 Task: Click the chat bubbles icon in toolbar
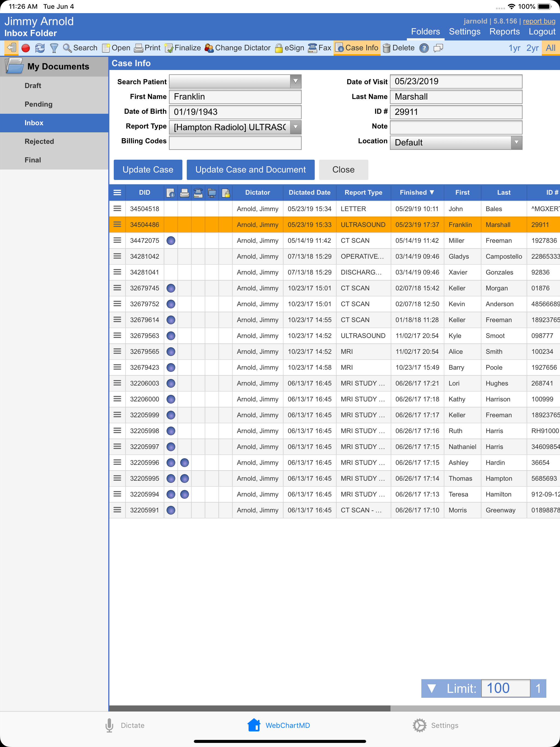438,48
